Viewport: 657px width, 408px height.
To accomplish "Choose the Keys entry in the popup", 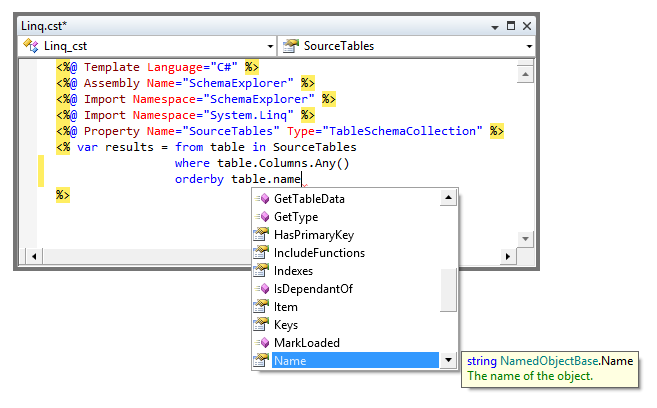I will click(x=286, y=325).
